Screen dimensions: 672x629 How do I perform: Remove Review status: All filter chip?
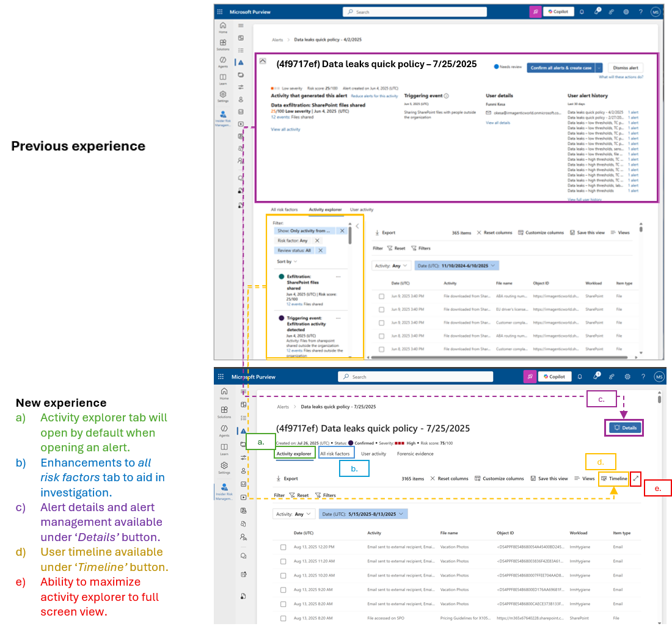point(321,250)
